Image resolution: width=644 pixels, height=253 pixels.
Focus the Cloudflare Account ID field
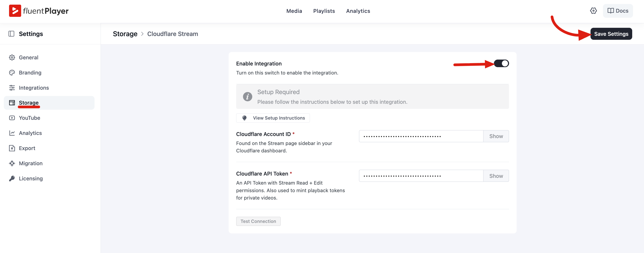421,136
